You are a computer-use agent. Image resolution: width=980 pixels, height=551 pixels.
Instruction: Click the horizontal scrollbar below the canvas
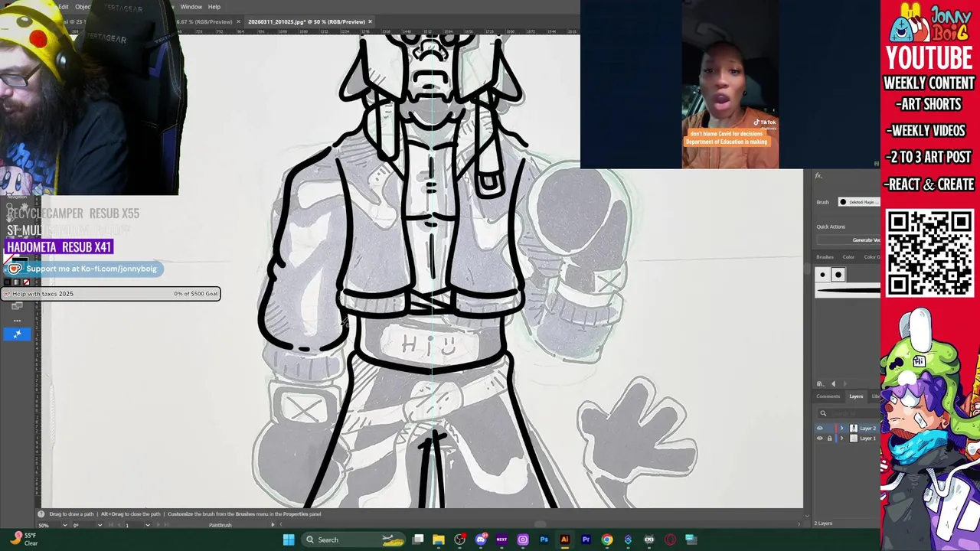[x=541, y=525]
